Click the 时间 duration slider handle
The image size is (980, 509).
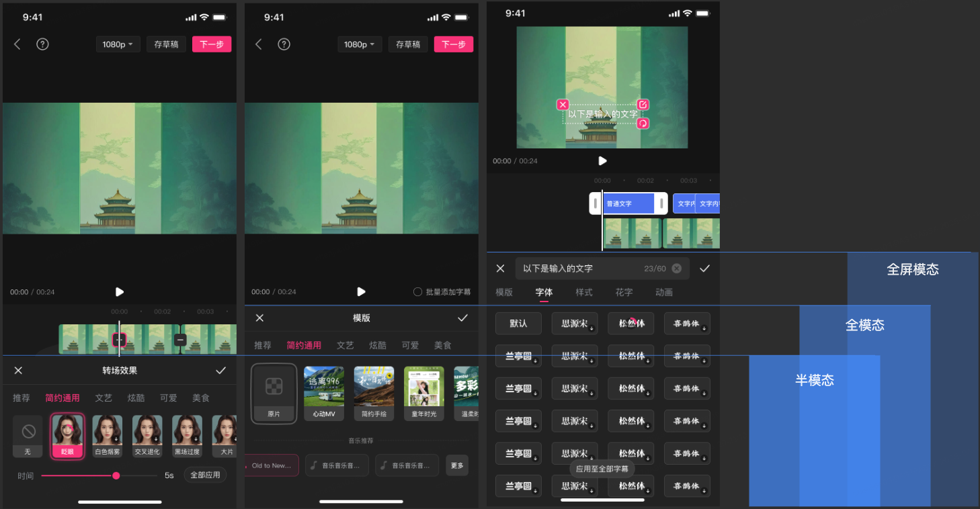(x=116, y=475)
